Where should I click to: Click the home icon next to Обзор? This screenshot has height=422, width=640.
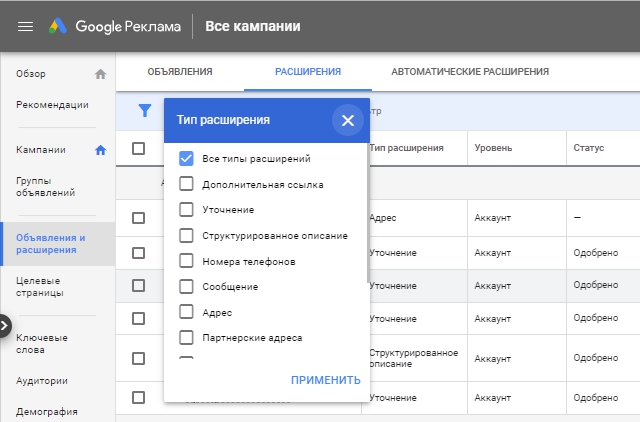[x=100, y=74]
